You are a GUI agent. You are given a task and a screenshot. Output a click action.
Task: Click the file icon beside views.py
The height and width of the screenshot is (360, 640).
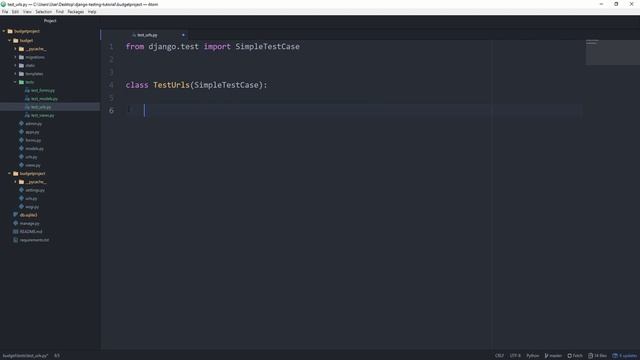[x=22, y=165]
